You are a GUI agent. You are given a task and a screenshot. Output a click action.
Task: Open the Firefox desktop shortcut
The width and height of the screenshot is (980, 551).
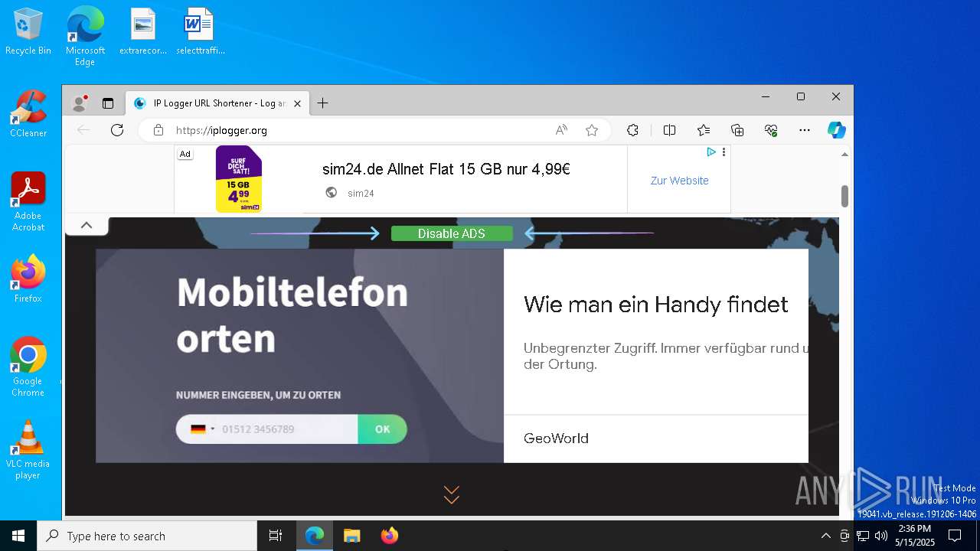point(28,279)
